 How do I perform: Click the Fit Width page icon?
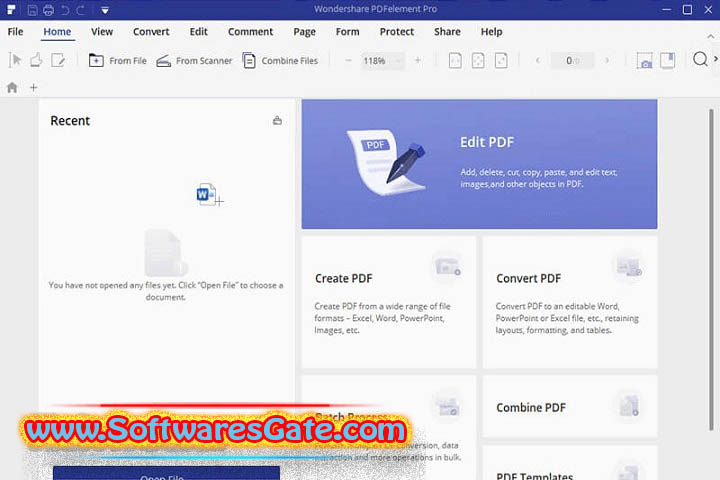501,61
